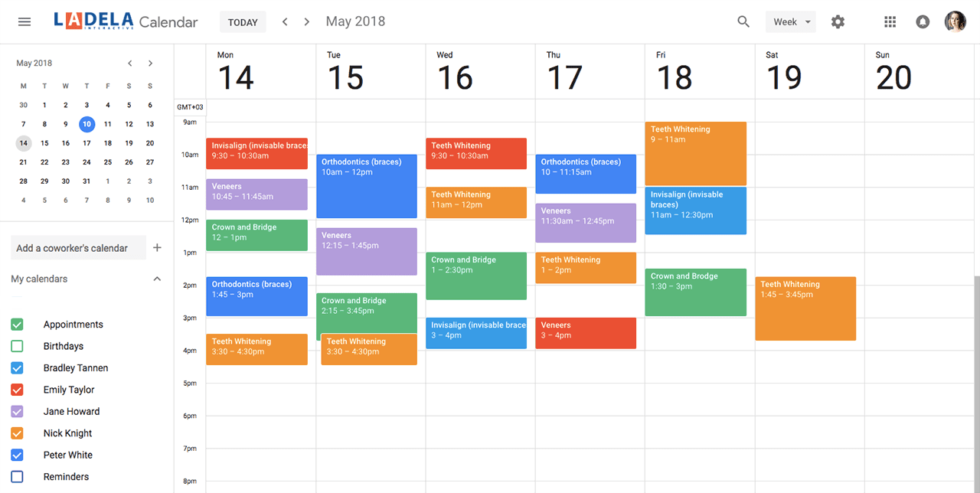Type in Add a coworker's calendar field

78,247
